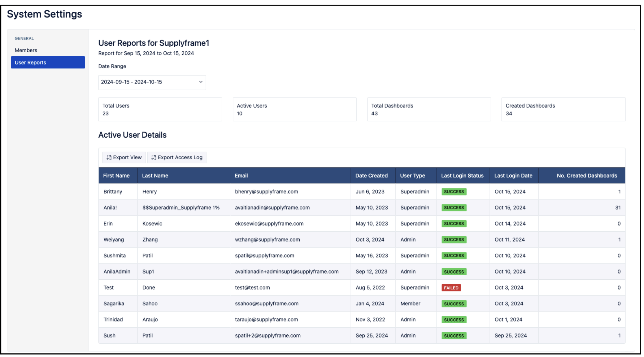The height and width of the screenshot is (357, 644).
Task: Click the Total Users summary card
Action: tap(160, 110)
